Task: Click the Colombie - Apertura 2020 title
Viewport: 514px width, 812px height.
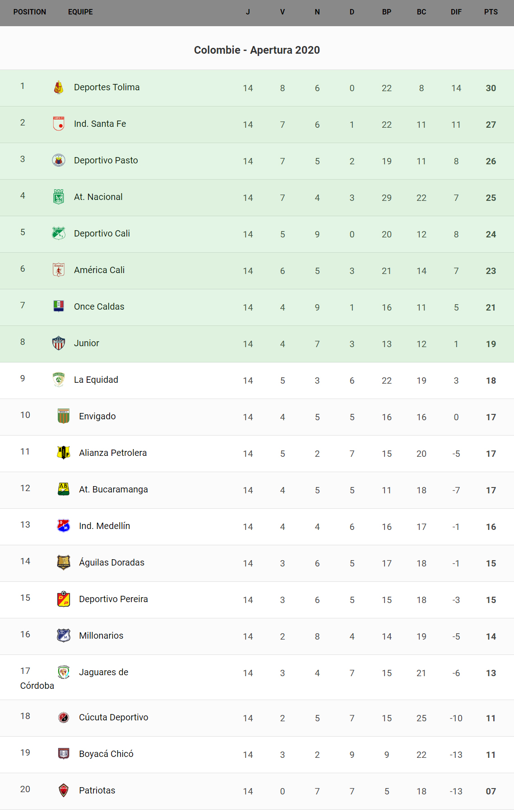Action: [257, 50]
